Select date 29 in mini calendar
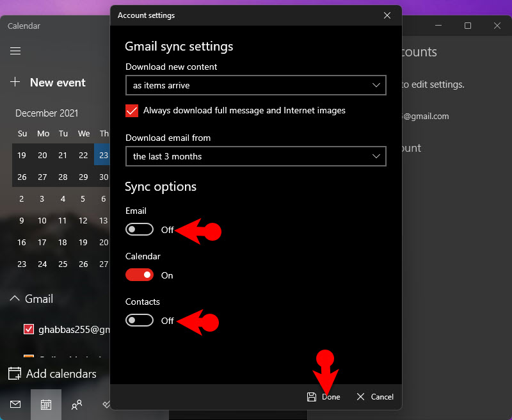 83,177
